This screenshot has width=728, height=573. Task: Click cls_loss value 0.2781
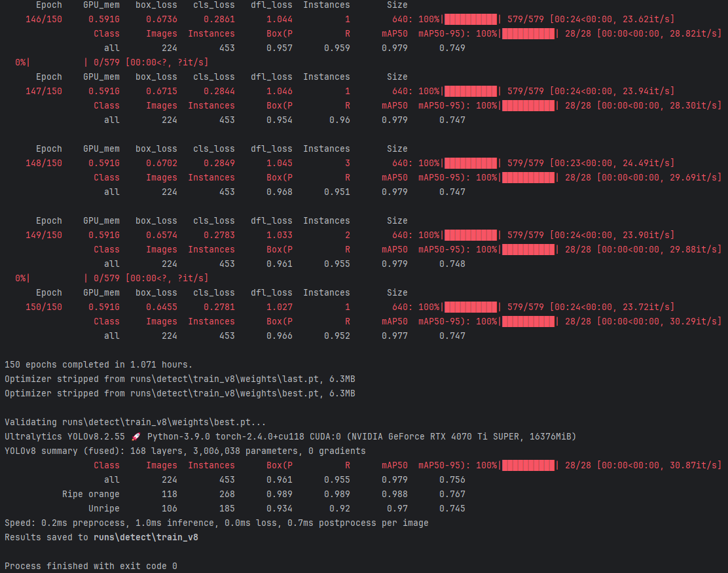219,307
